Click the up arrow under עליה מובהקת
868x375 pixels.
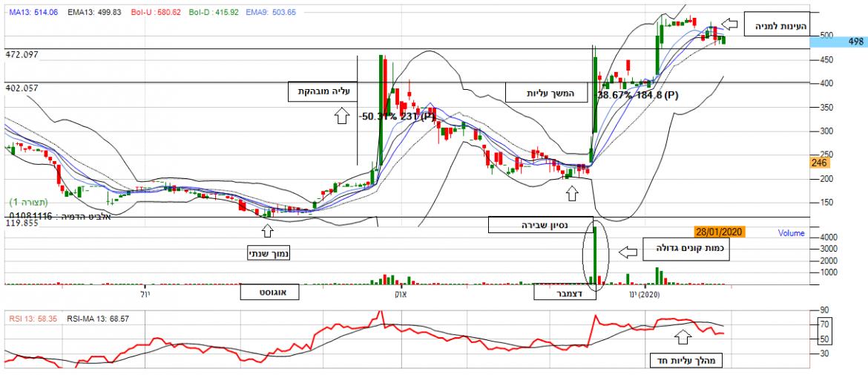point(342,116)
